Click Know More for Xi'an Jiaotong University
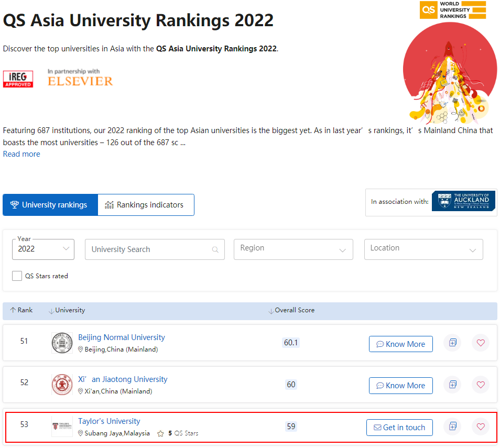Screen dimensions: 500x448 401,386
